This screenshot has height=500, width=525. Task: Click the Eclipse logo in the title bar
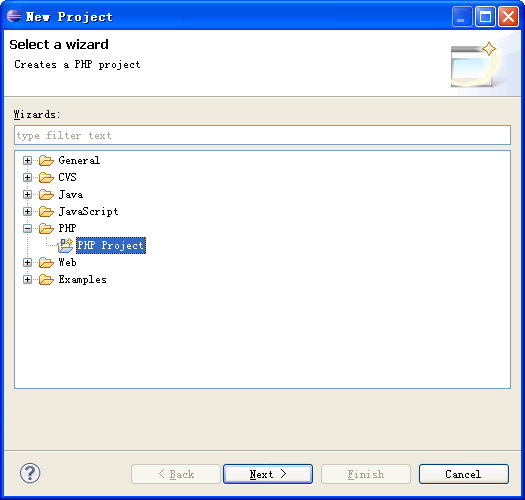14,16
